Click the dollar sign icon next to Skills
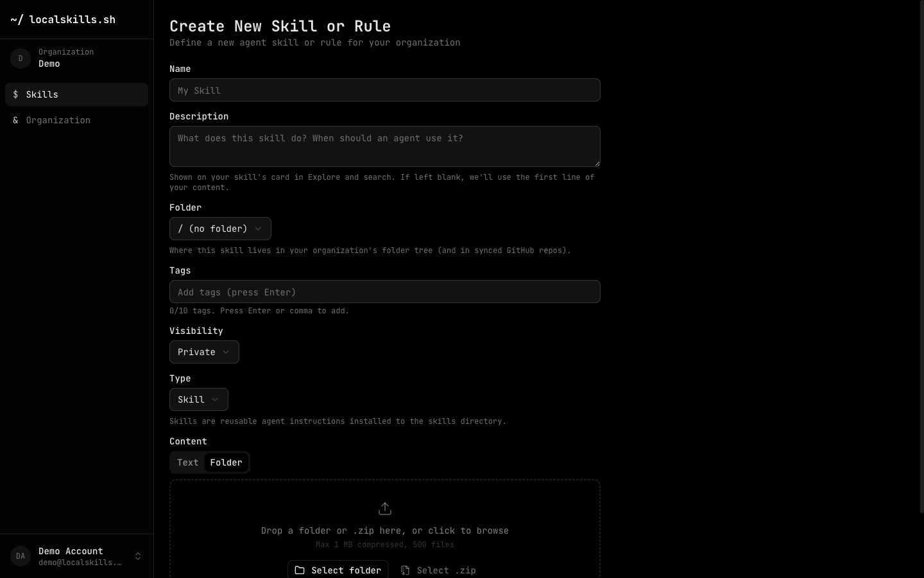This screenshot has height=578, width=924. point(15,94)
